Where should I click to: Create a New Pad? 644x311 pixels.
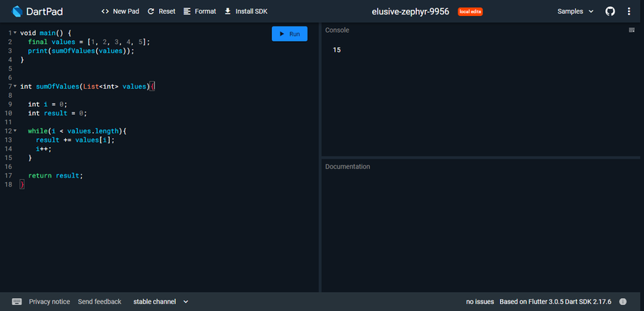pos(120,11)
